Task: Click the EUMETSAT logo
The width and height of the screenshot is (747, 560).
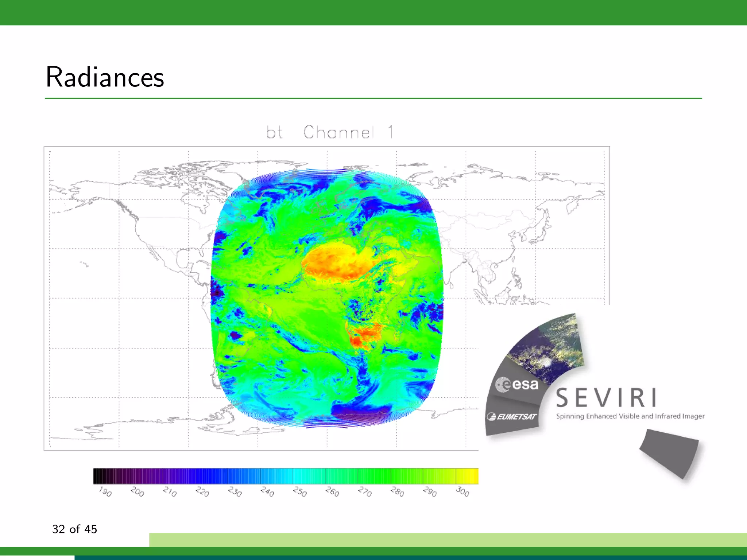Action: 512,416
